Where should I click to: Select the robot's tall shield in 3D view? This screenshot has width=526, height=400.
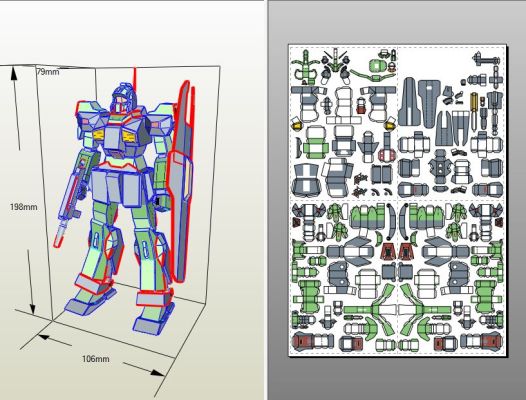pos(181,181)
